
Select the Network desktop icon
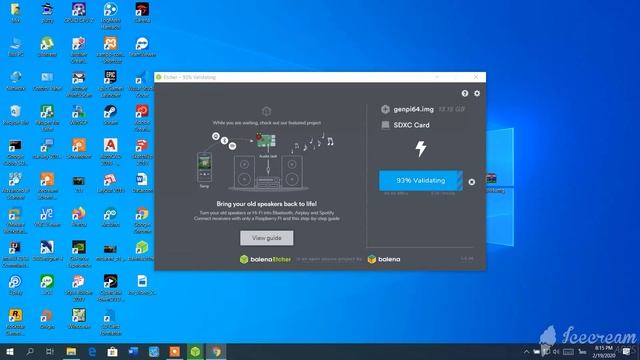click(x=16, y=81)
